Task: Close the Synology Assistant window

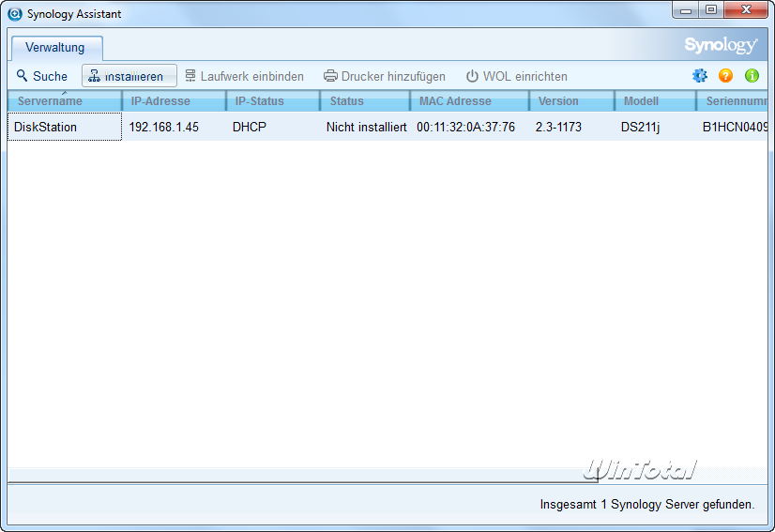Action: click(746, 10)
